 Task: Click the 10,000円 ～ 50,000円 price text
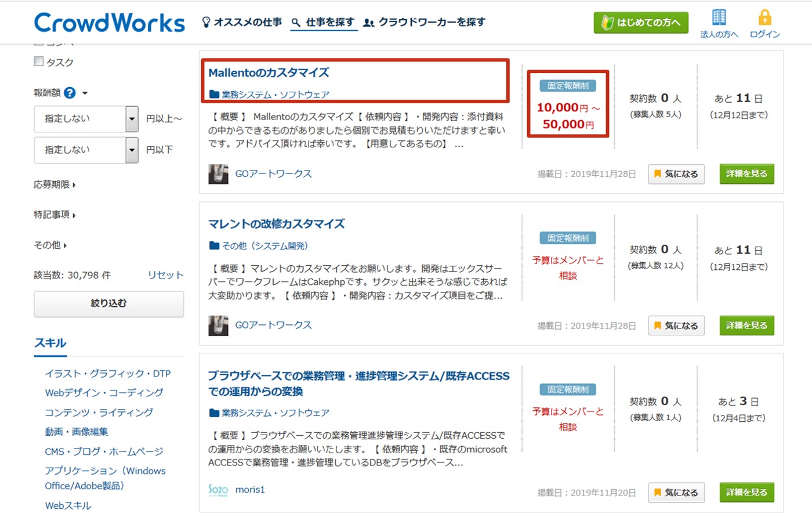click(568, 116)
